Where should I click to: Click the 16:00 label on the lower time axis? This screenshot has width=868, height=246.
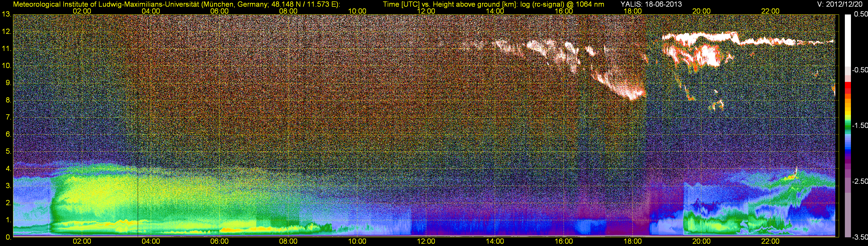tap(564, 241)
